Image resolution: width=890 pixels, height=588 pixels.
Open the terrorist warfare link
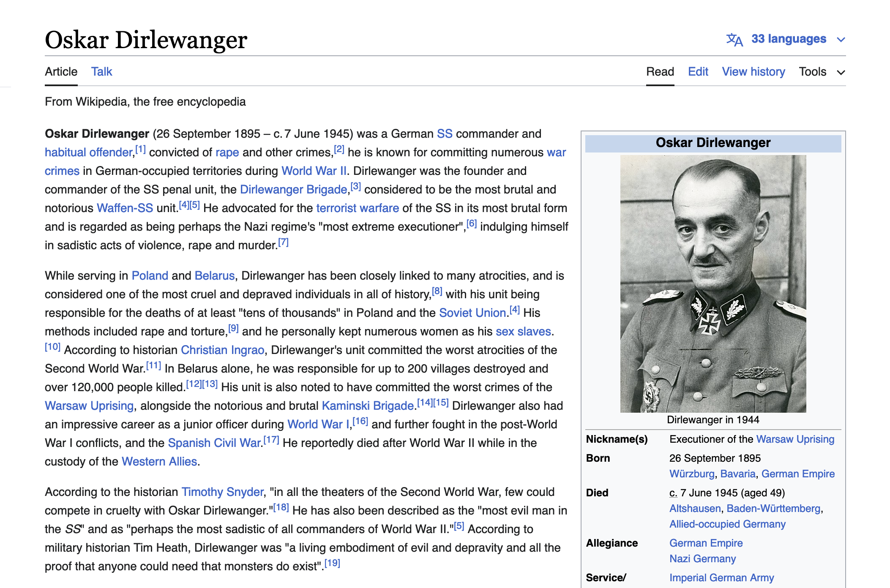(x=358, y=208)
